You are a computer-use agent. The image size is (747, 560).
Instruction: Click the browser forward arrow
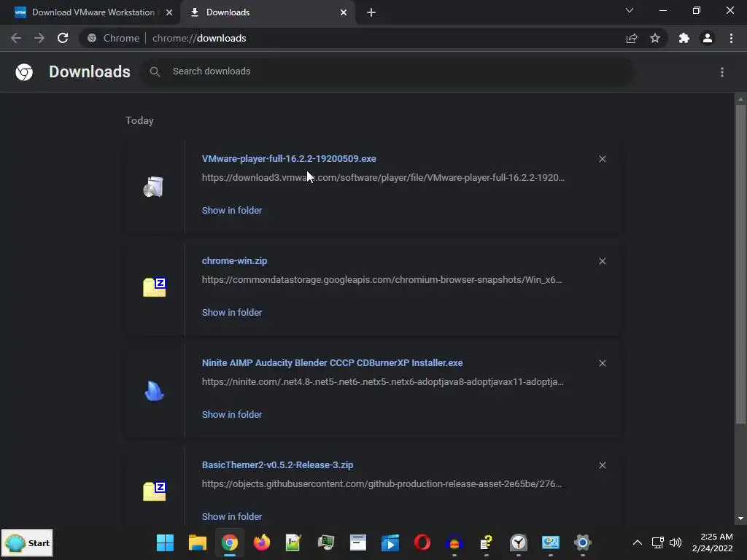pyautogui.click(x=39, y=38)
